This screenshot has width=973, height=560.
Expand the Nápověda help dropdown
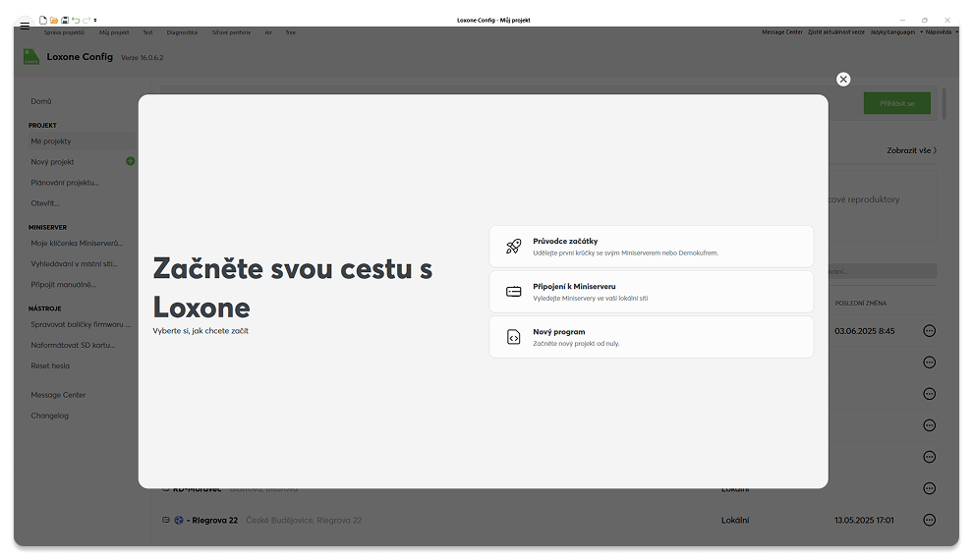pyautogui.click(x=940, y=32)
